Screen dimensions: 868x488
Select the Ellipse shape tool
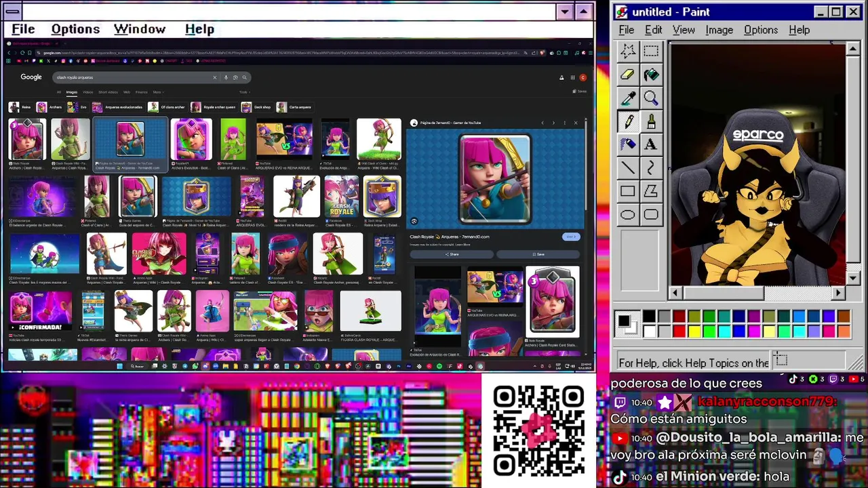point(628,215)
